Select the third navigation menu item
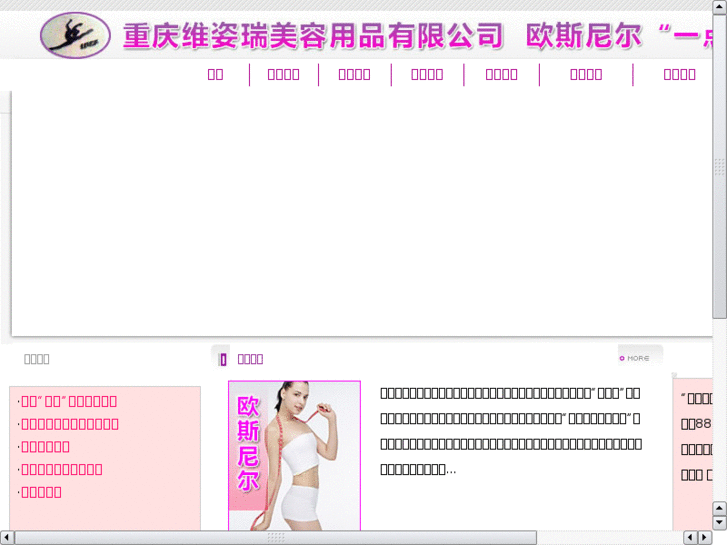This screenshot has width=727, height=545. [354, 74]
